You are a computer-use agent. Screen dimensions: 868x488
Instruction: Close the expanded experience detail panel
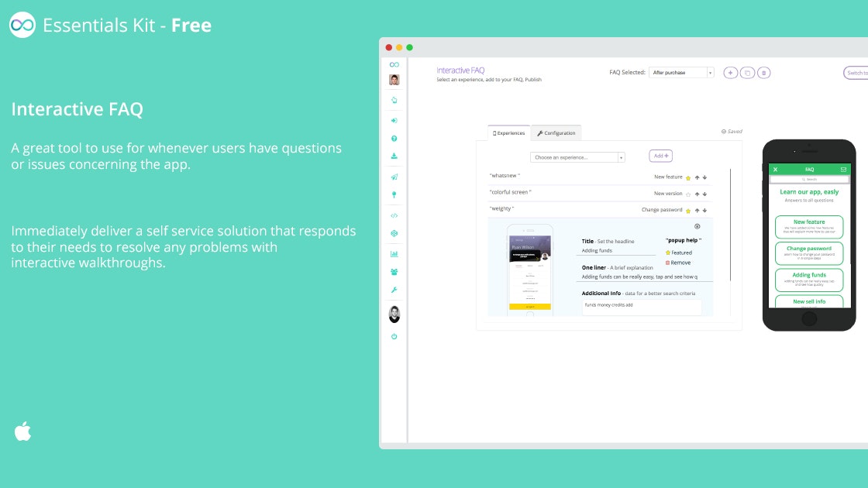pos(697,226)
